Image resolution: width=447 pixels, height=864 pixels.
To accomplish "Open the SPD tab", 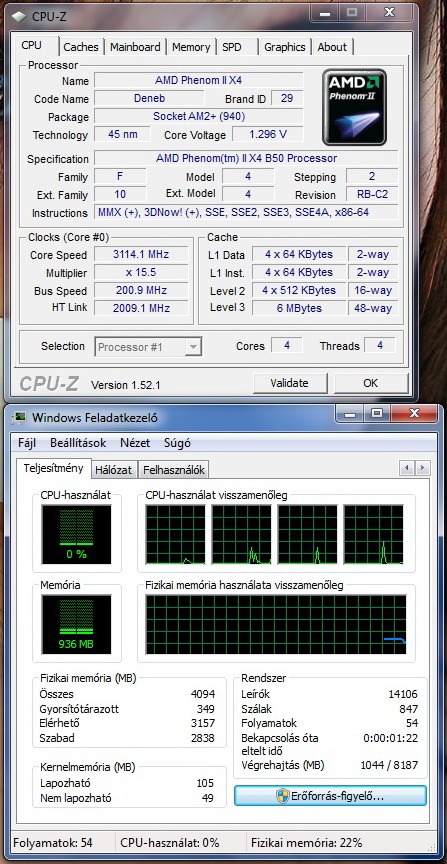I will pyautogui.click(x=232, y=47).
